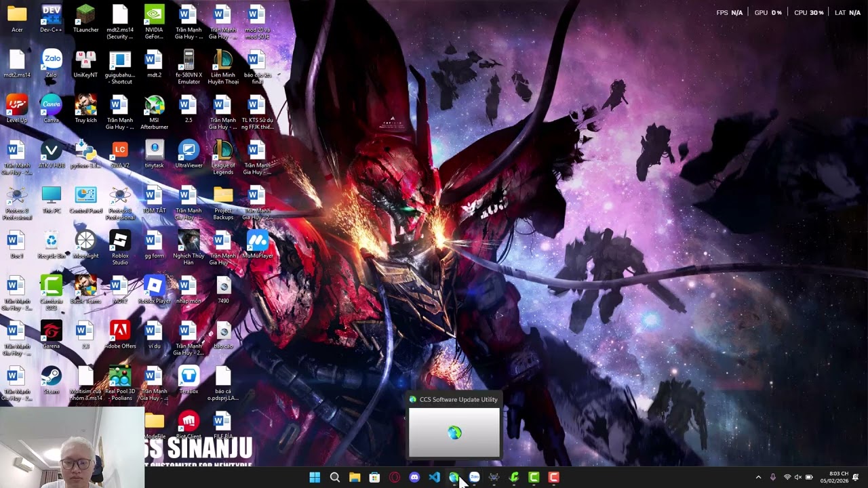Select the FILE BÌA Word document
Viewport: 868px width, 488px height.
pos(223,425)
